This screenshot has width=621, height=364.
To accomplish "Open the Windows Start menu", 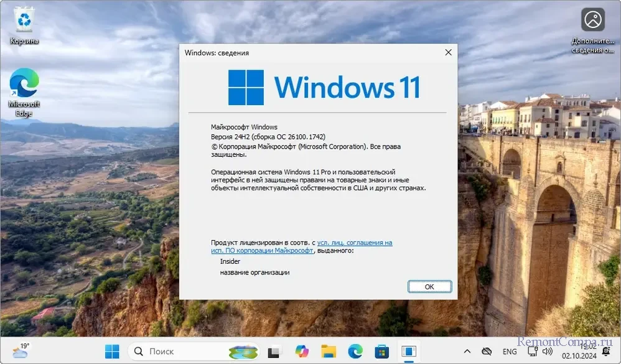I will [x=113, y=352].
